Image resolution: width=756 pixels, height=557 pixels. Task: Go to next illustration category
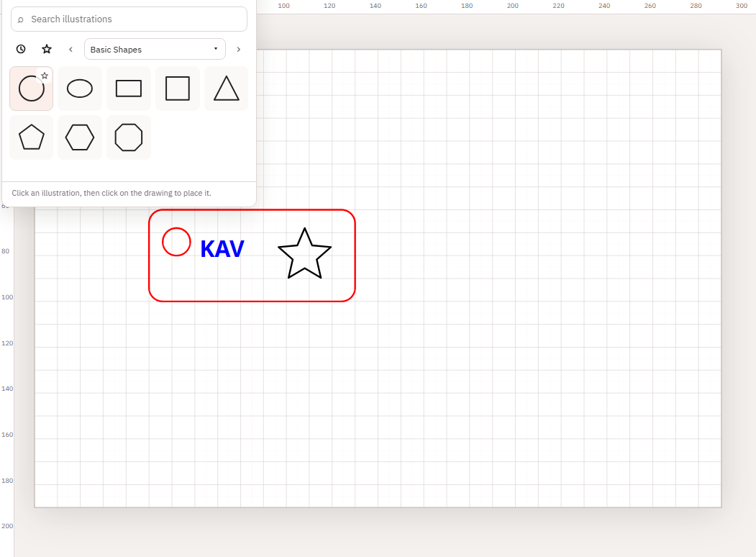238,49
